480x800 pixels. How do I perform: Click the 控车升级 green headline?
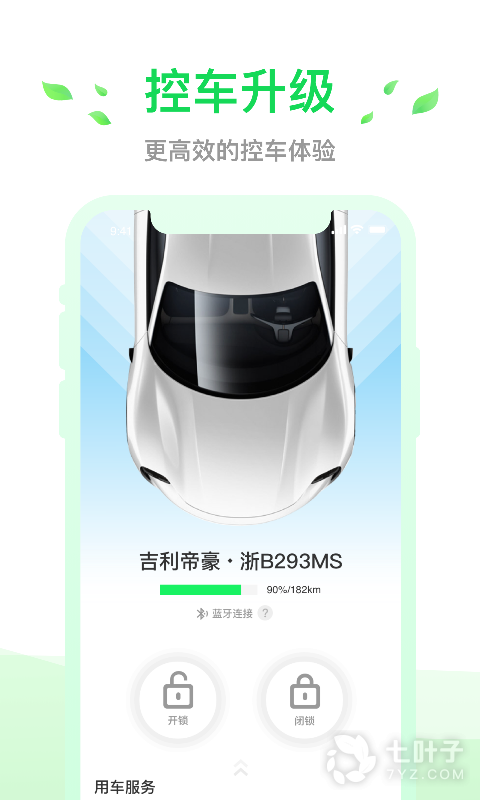(240, 92)
